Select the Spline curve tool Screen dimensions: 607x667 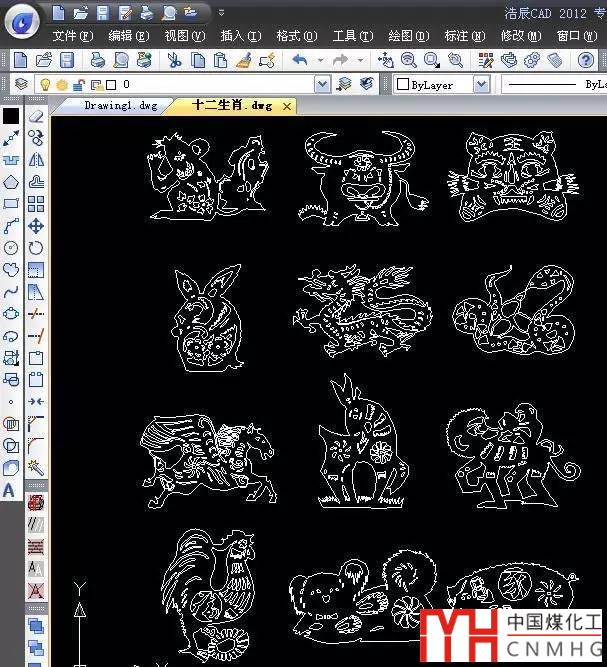tap(11, 292)
